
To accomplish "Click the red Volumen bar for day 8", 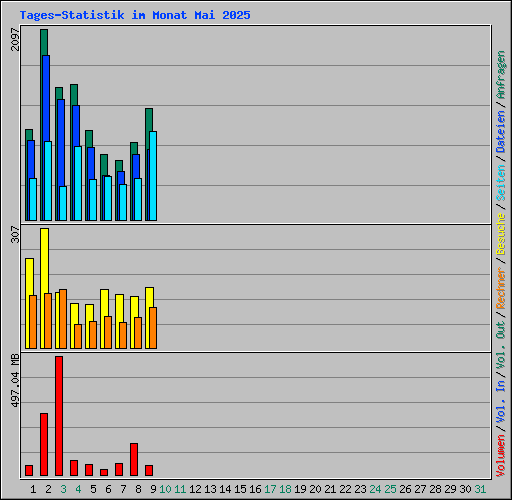I will pyautogui.click(x=134, y=459).
